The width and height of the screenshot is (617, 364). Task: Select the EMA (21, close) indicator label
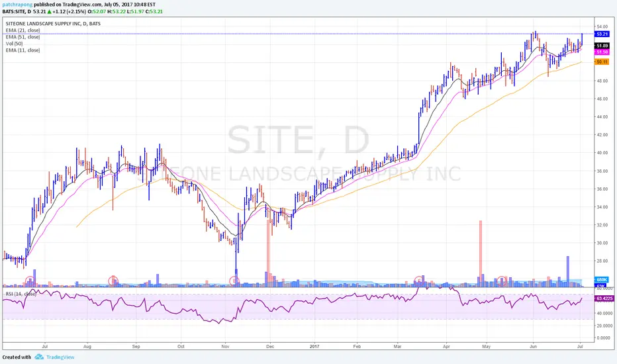tap(23, 30)
